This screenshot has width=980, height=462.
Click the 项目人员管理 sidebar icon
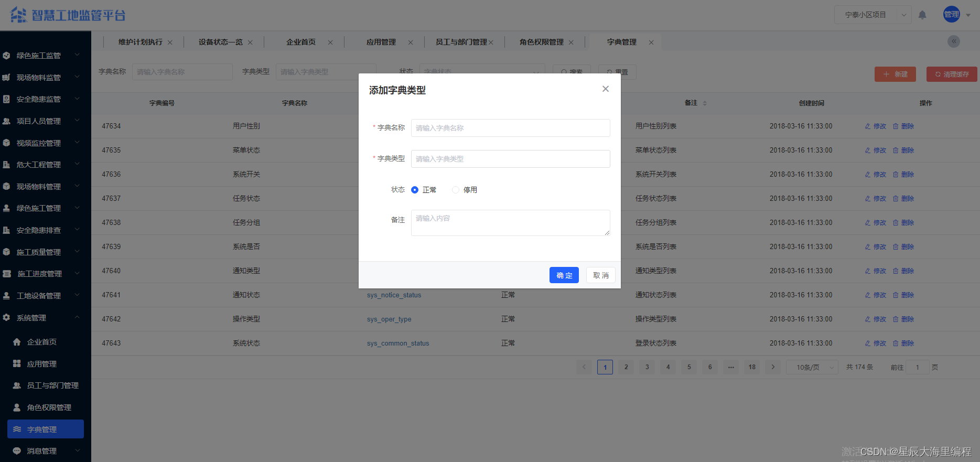coord(6,121)
